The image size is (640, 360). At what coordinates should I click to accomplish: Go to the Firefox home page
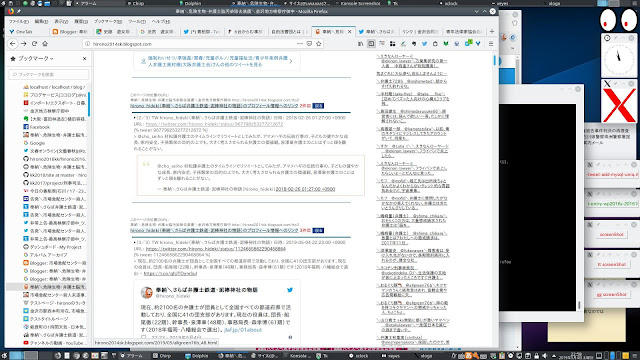click(45, 44)
